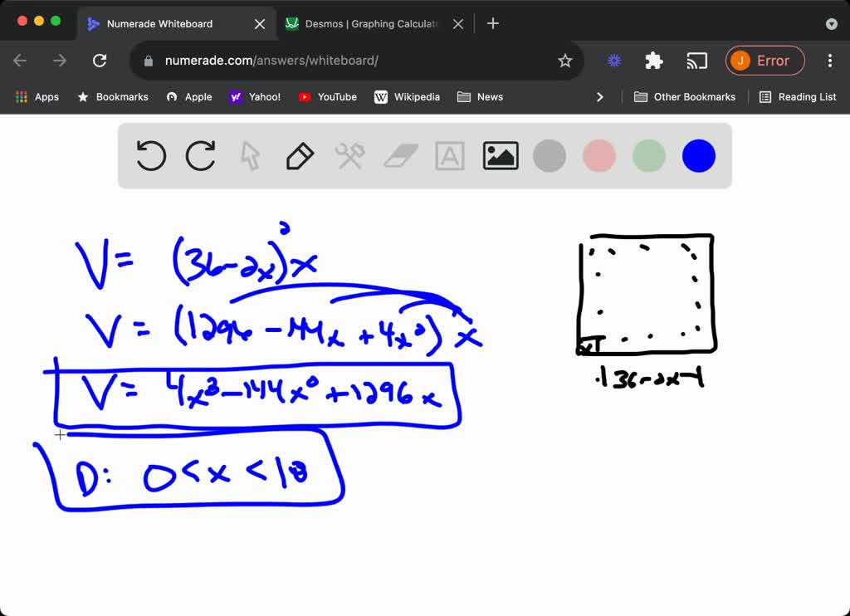Open the Chrome three-dot menu
Viewport: 850px width, 616px height.
(829, 61)
